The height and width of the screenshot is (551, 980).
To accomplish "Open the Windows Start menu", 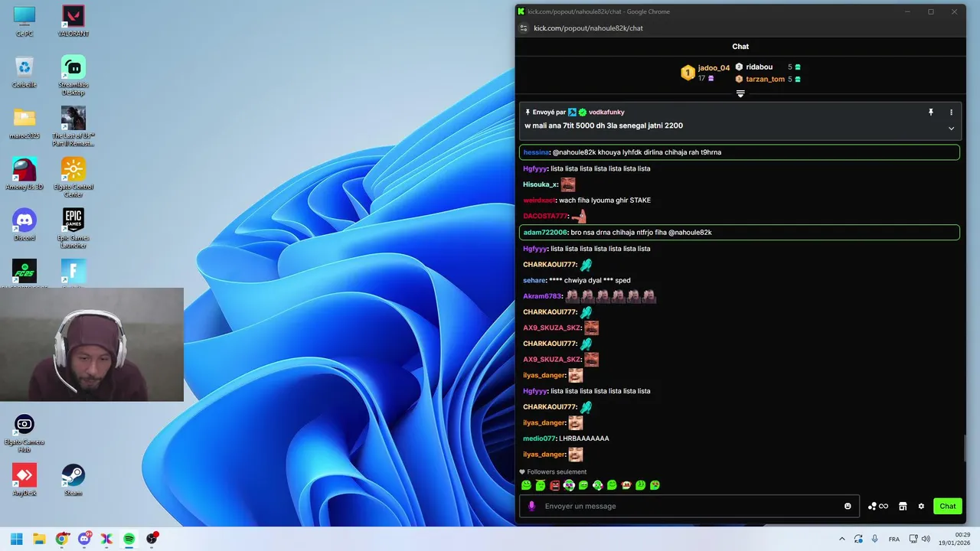I will pos(17,539).
